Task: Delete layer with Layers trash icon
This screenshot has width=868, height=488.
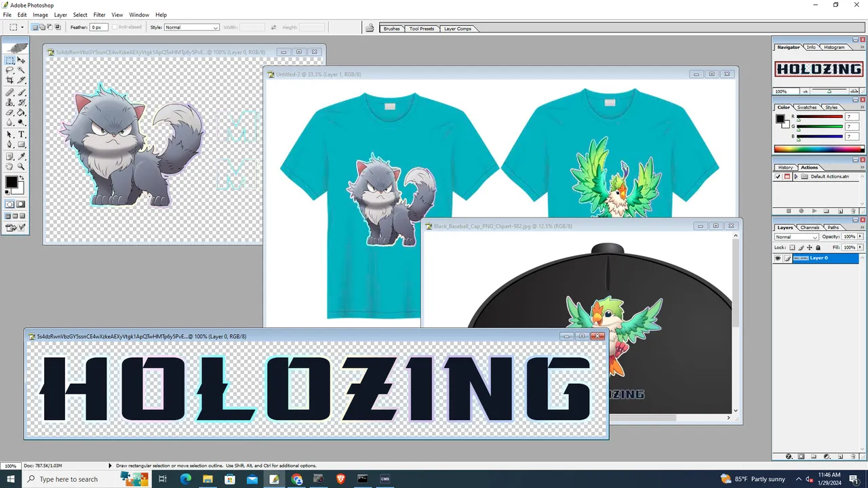Action: [x=853, y=457]
